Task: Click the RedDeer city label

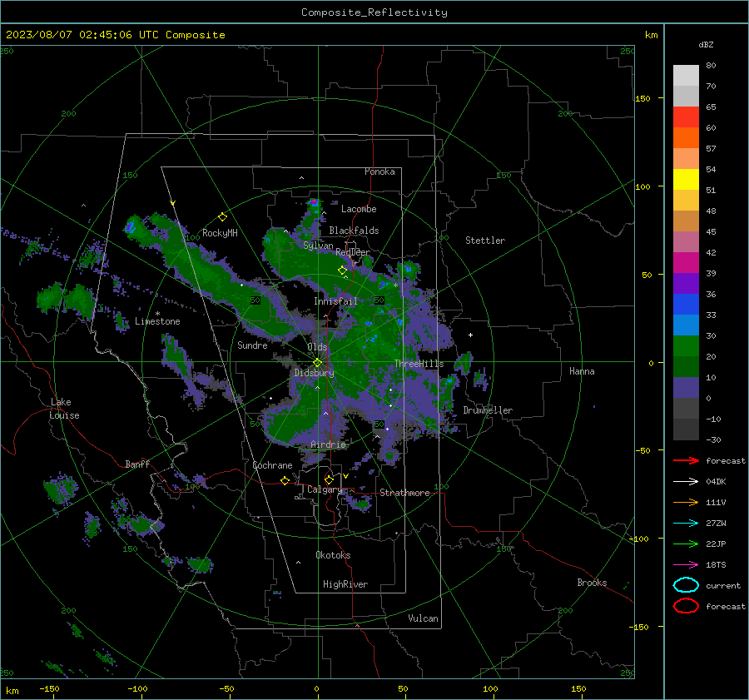Action: pos(353,252)
